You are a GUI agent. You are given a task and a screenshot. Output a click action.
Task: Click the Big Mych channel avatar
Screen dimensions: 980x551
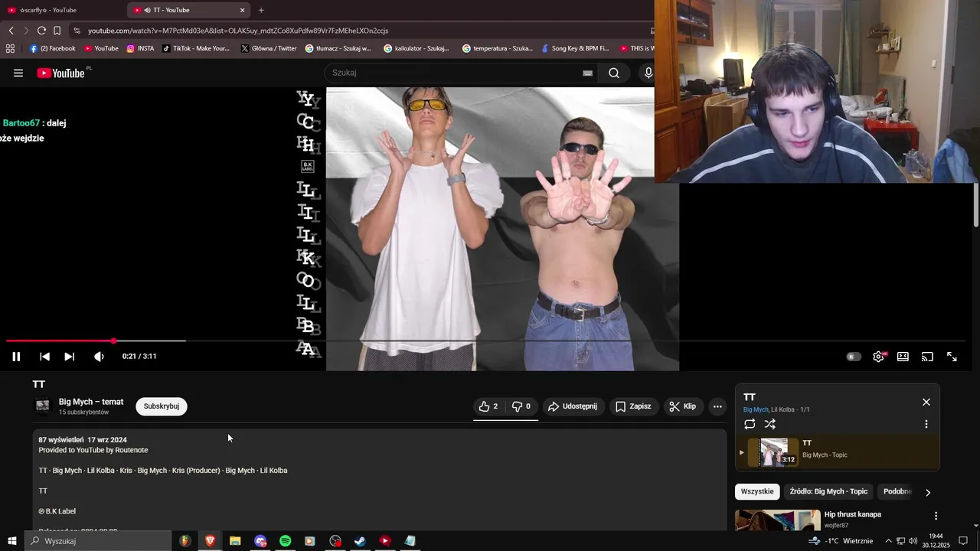click(x=43, y=406)
